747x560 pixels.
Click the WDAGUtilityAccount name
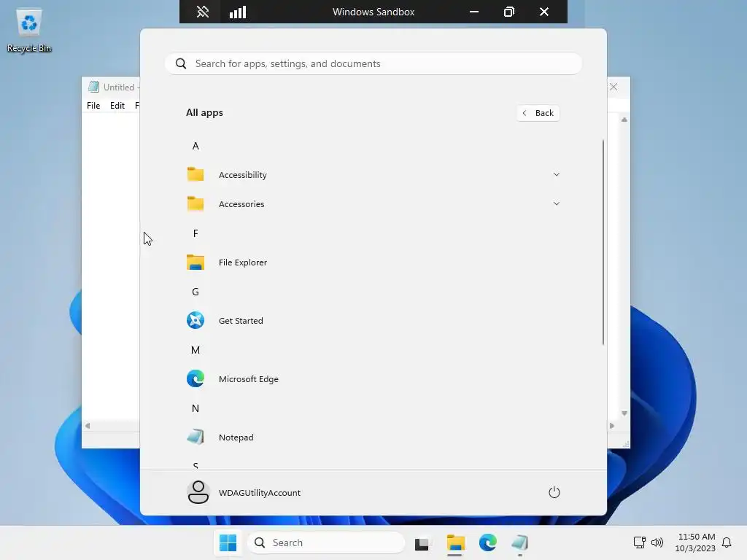click(x=260, y=493)
